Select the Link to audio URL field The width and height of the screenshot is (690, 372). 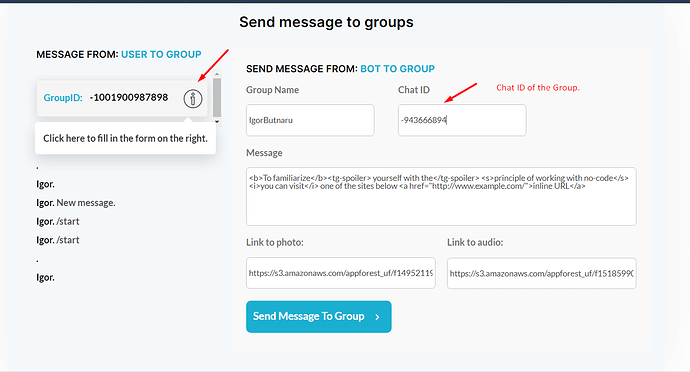(x=542, y=273)
